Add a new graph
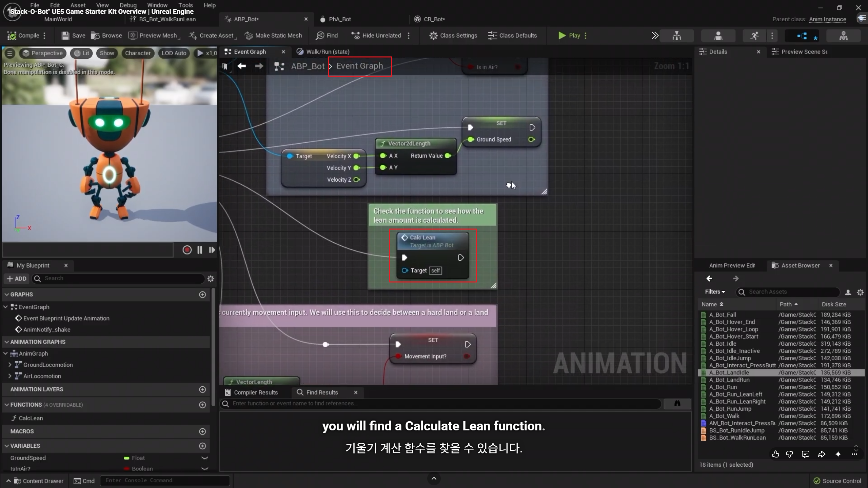This screenshot has height=488, width=868. (x=202, y=294)
